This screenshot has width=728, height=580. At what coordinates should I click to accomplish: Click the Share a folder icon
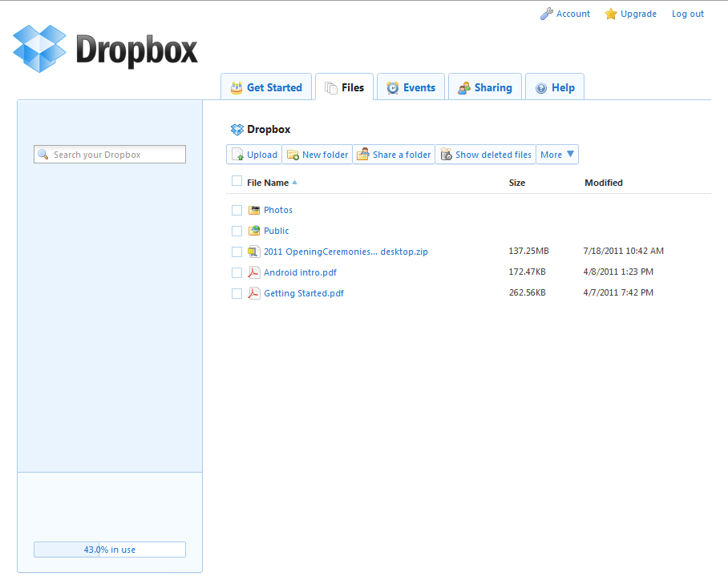tap(363, 154)
